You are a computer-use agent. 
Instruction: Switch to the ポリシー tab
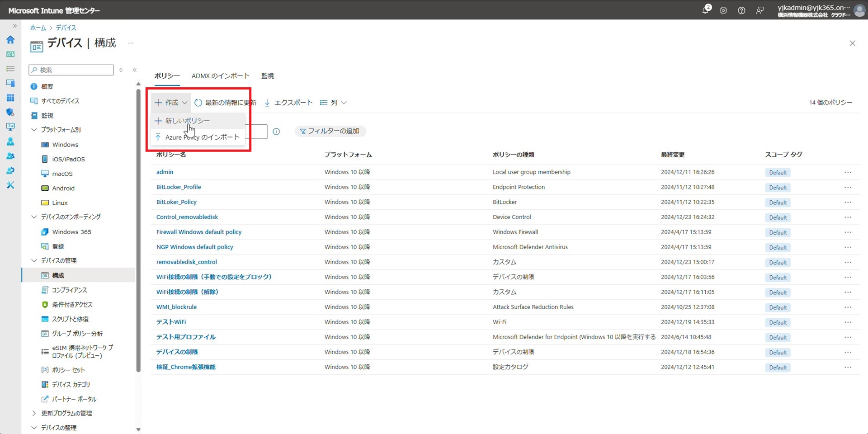click(x=167, y=76)
